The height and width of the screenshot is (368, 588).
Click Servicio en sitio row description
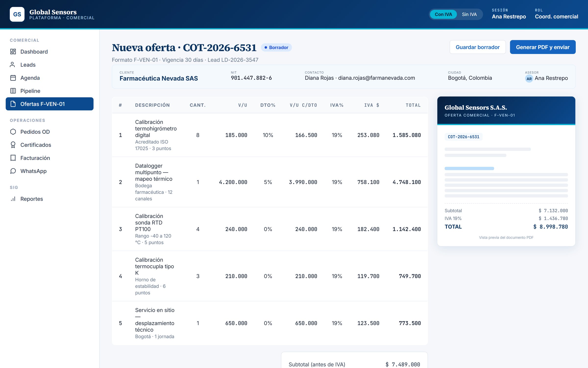[x=155, y=320]
